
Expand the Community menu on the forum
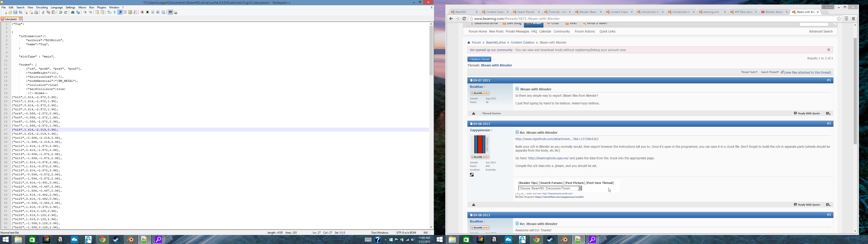(x=562, y=32)
